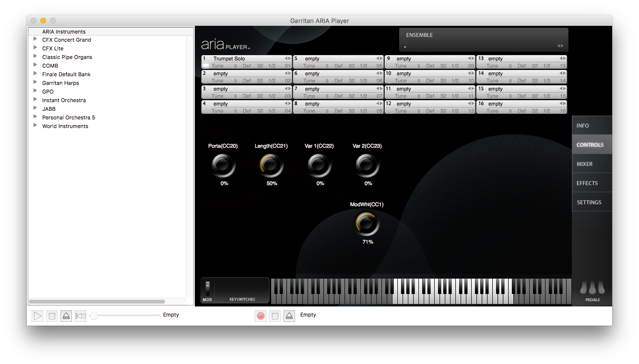
Task: Click the instrument list horizontal scrollbar
Action: [97, 302]
